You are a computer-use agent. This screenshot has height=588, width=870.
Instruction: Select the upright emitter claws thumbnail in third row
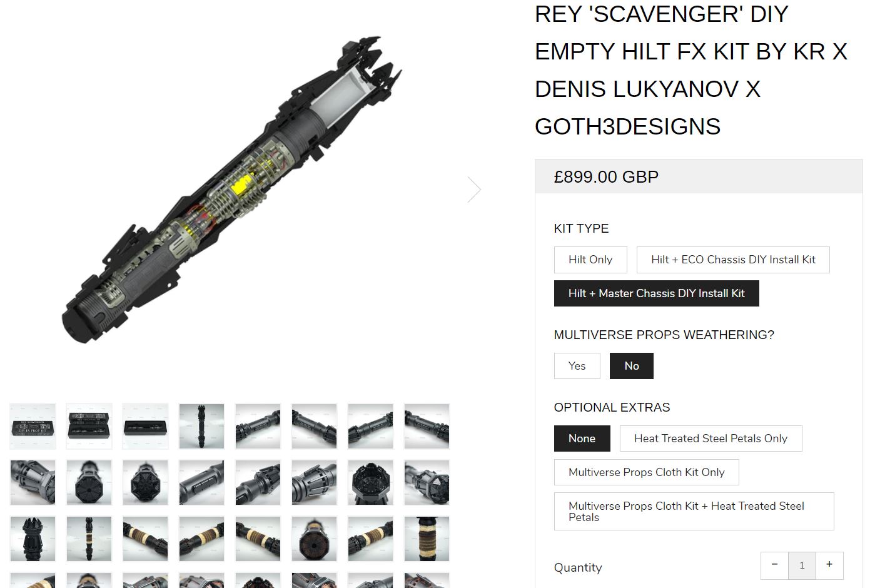click(x=33, y=539)
